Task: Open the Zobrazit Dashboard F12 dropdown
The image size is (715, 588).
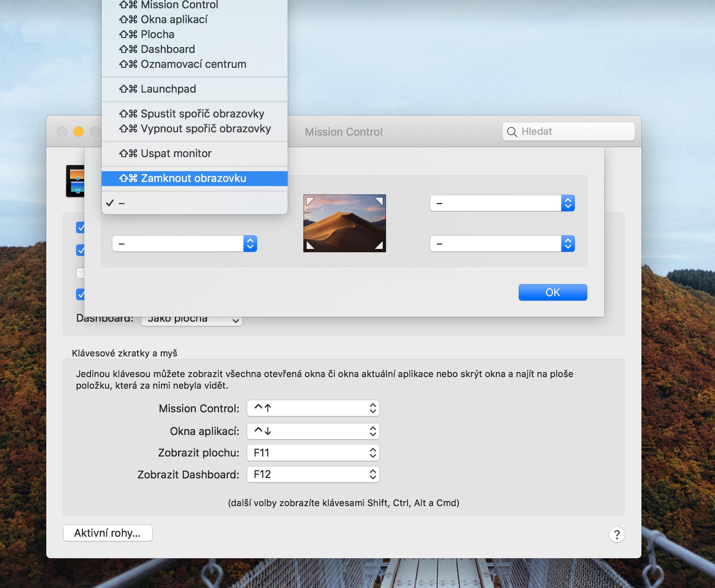Action: [313, 474]
